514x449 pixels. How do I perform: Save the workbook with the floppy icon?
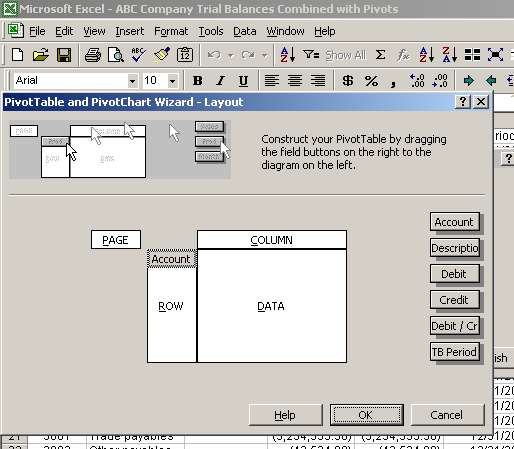pyautogui.click(x=64, y=55)
